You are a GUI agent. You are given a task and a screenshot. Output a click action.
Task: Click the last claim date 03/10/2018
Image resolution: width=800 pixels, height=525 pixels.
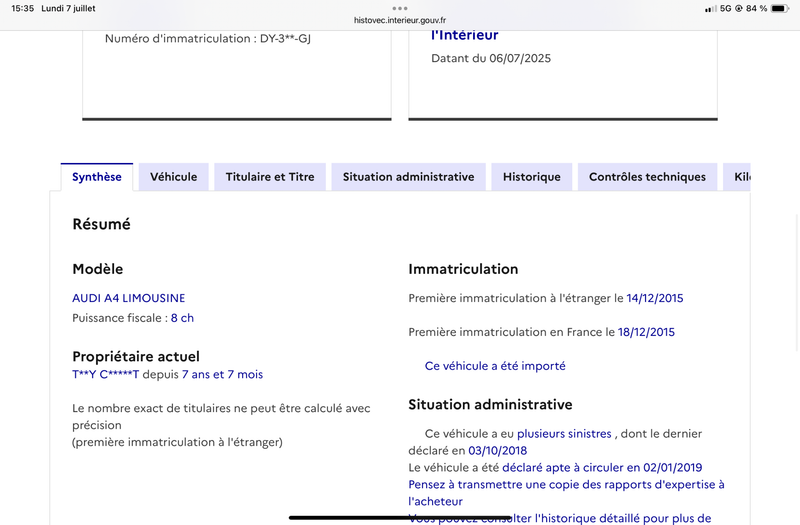pyautogui.click(x=497, y=451)
